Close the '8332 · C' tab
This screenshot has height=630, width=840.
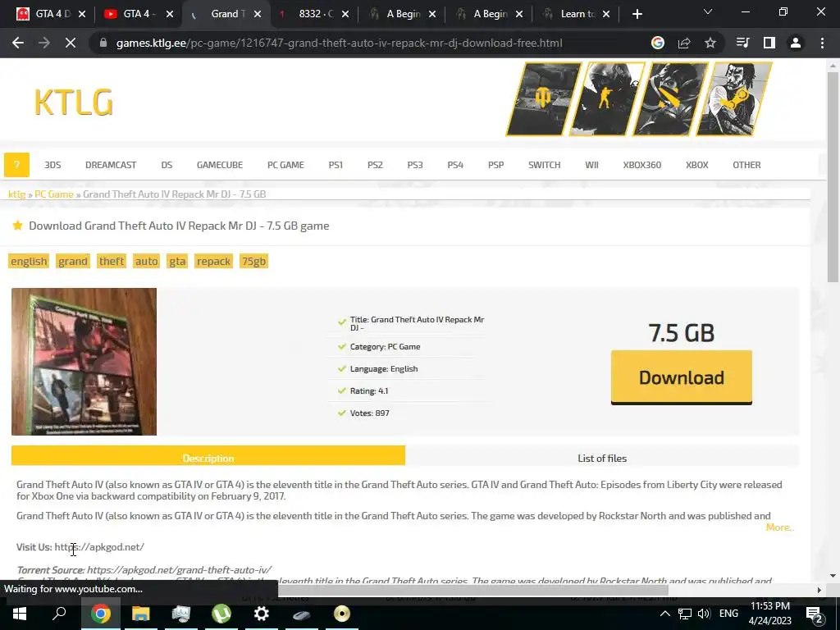click(345, 14)
